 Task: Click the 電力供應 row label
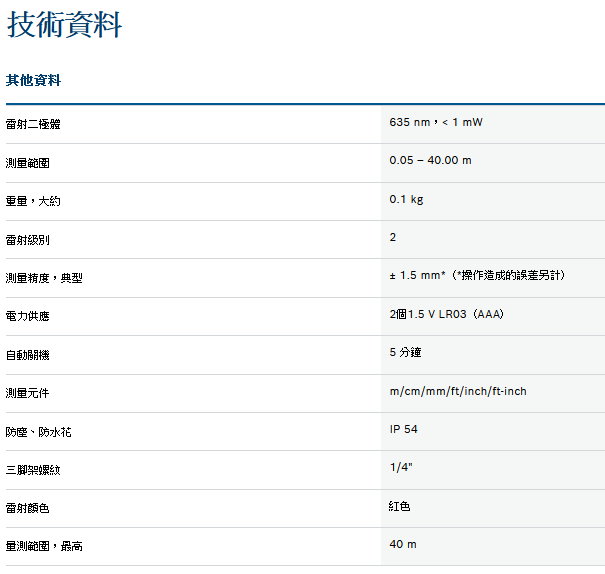point(27,317)
